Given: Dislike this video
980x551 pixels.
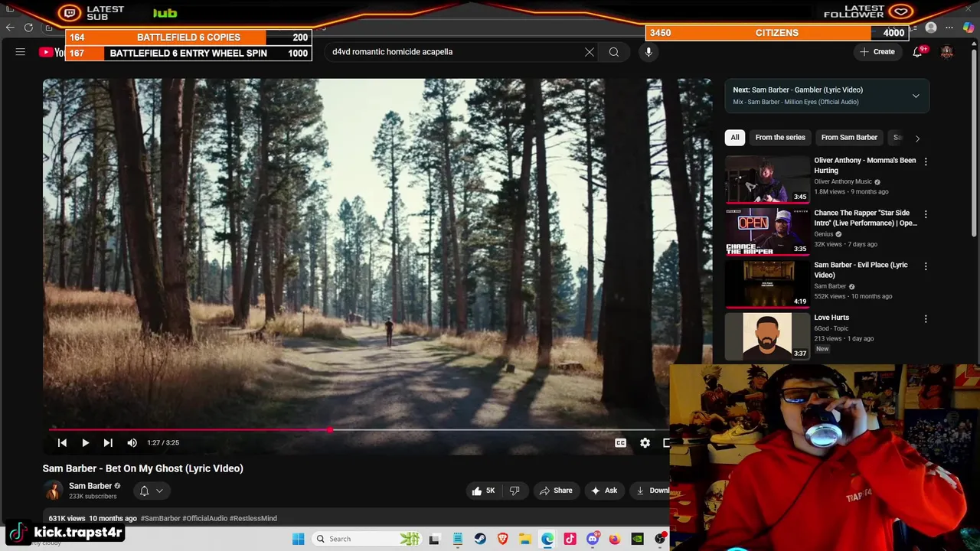Looking at the screenshot, I should click(x=514, y=491).
